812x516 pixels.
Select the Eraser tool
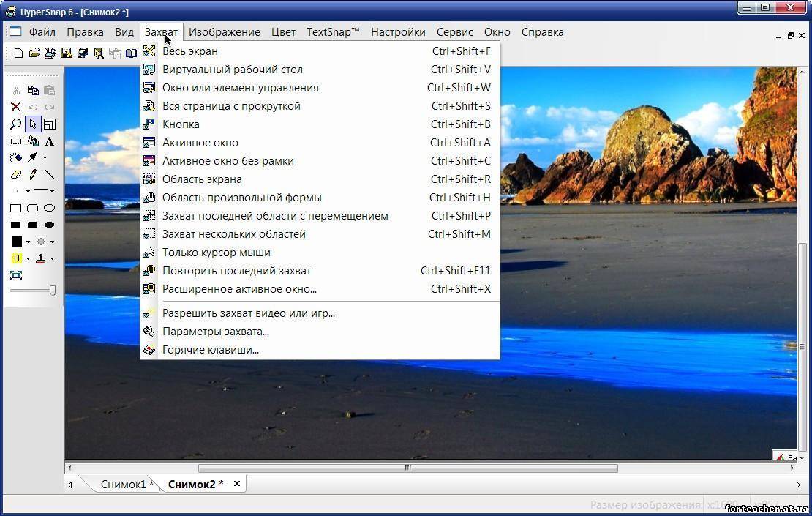click(x=15, y=174)
